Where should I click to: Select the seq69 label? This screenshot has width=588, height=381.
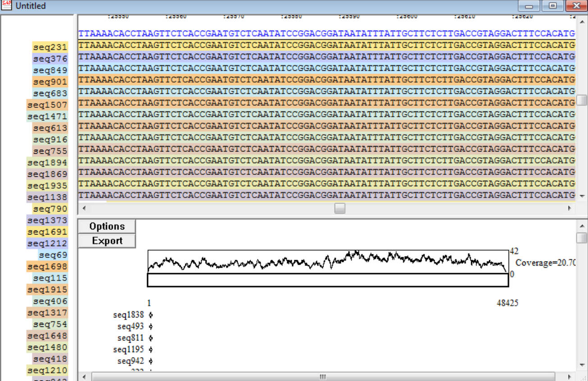(53, 255)
